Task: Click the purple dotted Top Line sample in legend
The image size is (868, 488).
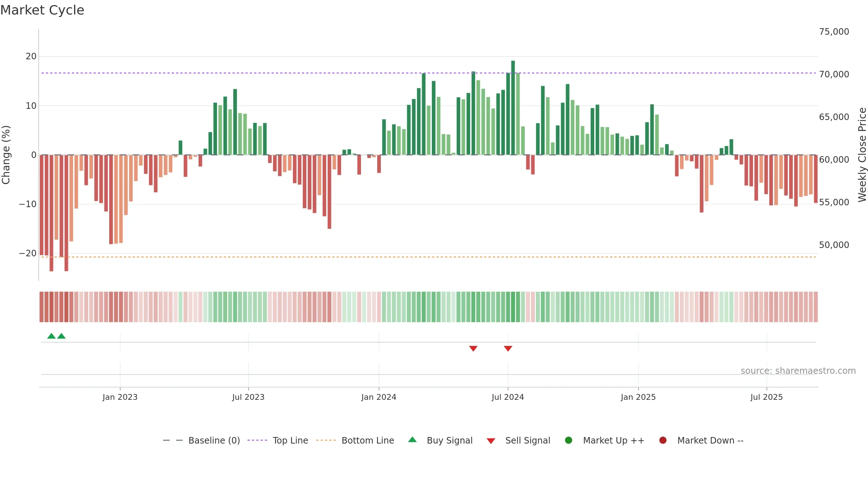Action: (x=257, y=440)
